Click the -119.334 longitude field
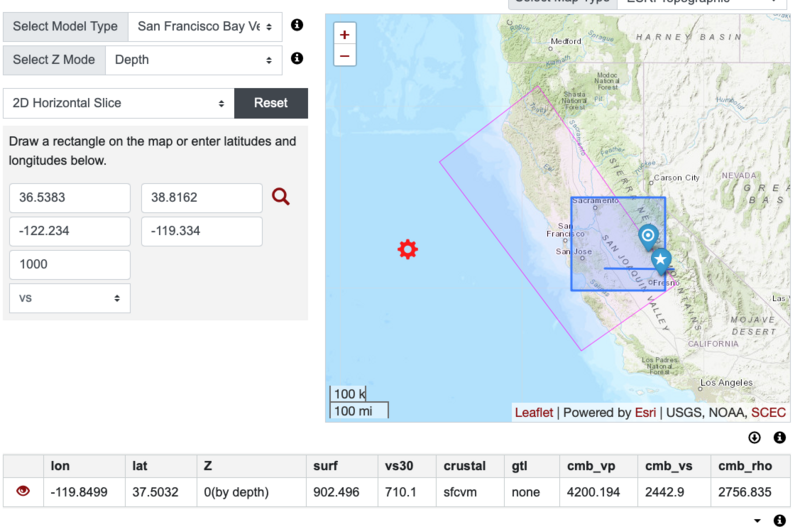The height and width of the screenshot is (527, 800). tap(202, 231)
